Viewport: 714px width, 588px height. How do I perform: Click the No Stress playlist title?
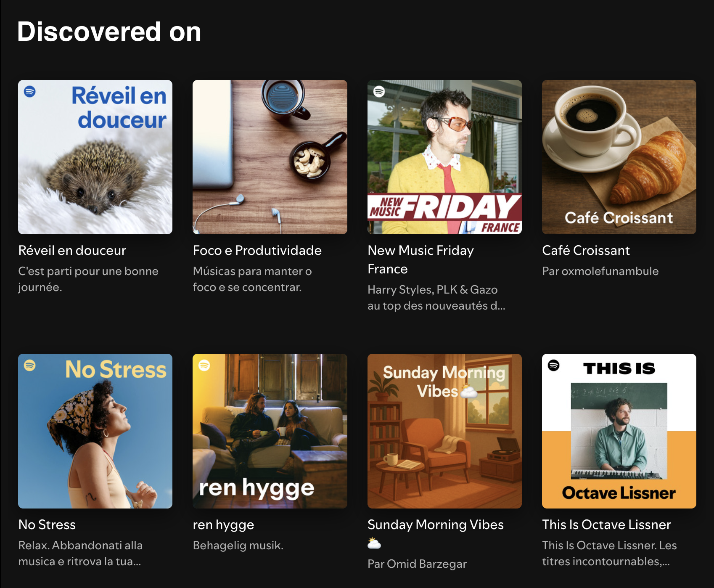(x=47, y=524)
